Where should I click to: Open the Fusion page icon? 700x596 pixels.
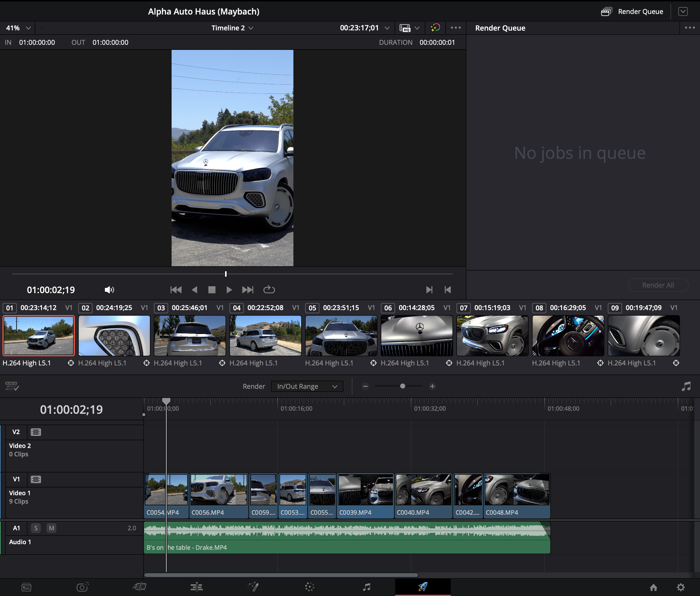[253, 587]
